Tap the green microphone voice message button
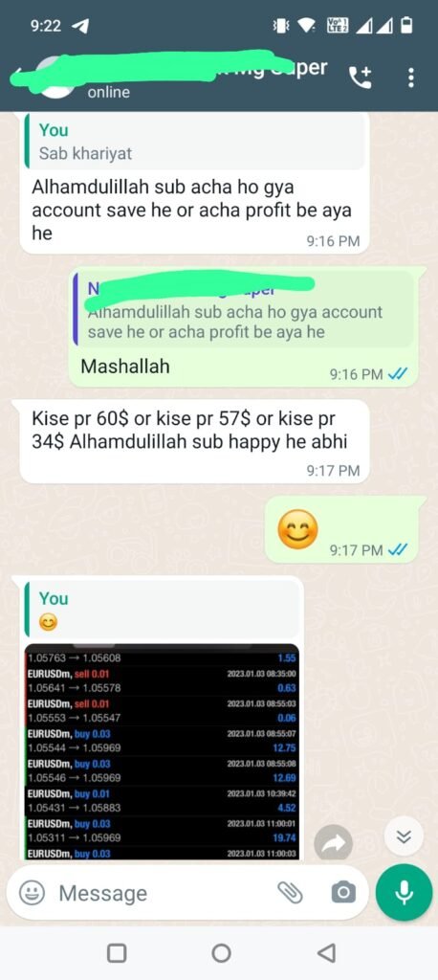The width and height of the screenshot is (438, 980). 404,892
